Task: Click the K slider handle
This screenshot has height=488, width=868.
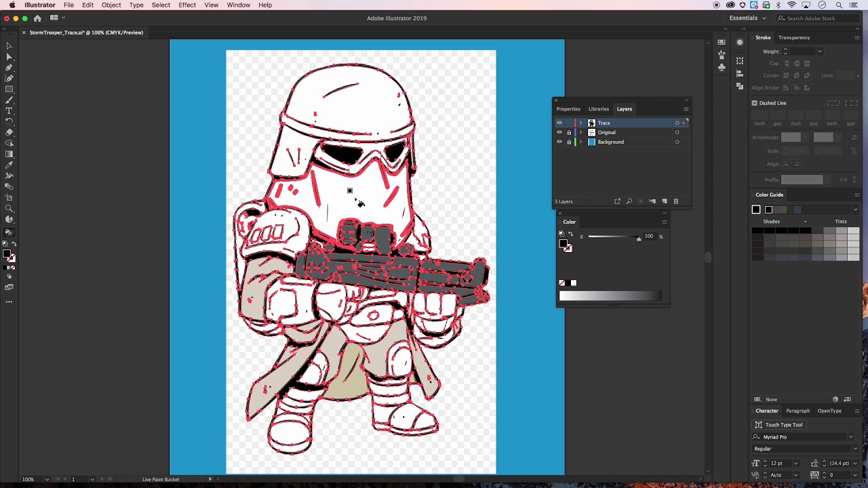Action: coord(639,239)
